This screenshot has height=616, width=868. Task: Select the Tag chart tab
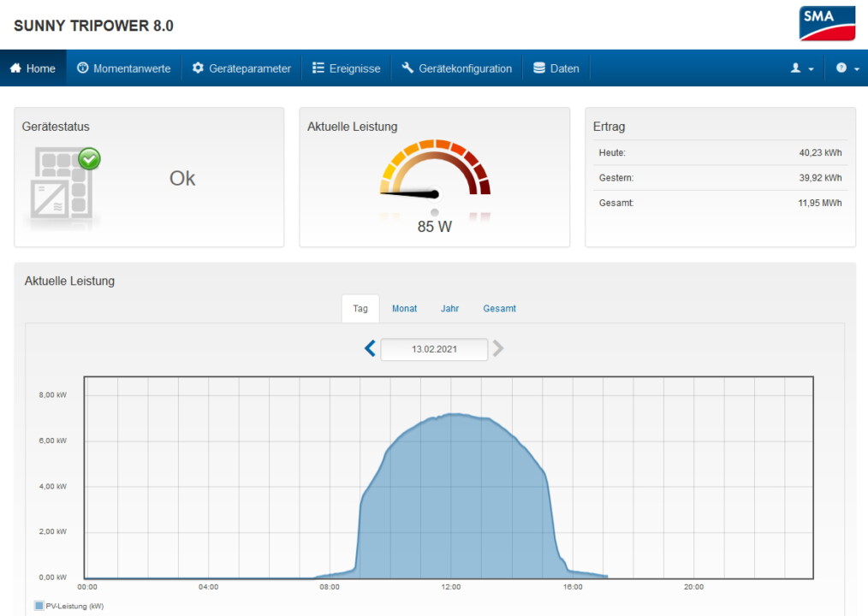(360, 308)
